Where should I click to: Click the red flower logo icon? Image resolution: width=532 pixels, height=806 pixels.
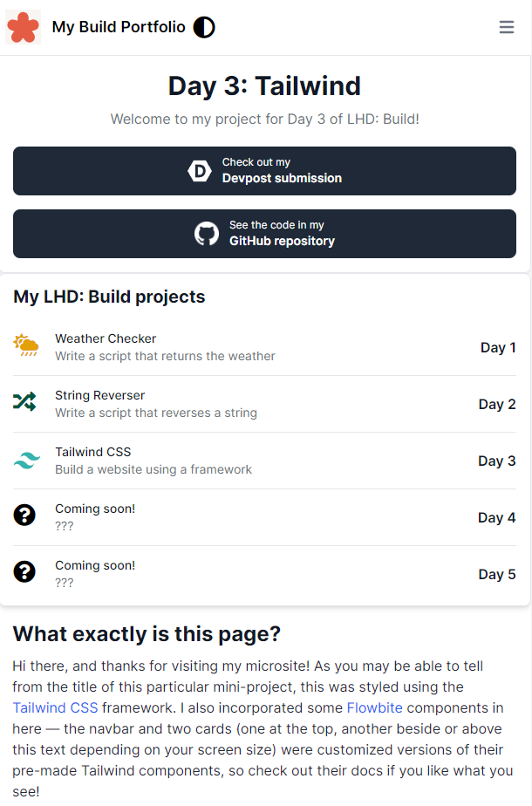pos(24,27)
